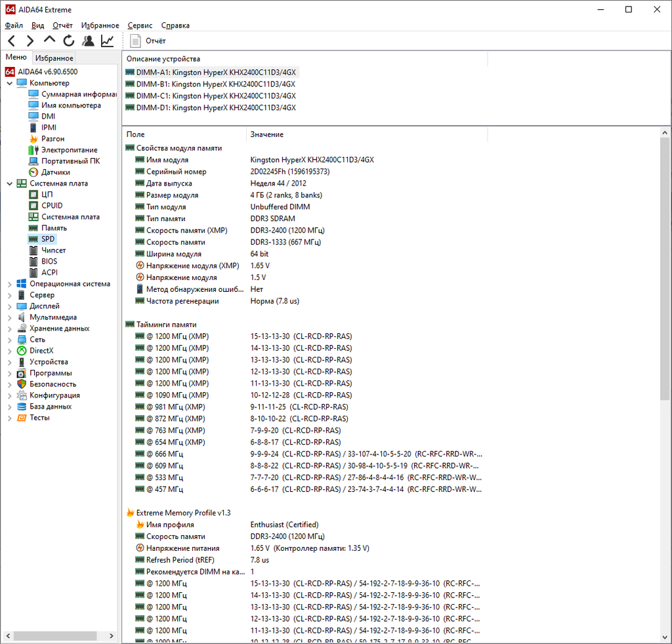This screenshot has width=672, height=644.
Task: Click the Значение column header
Action: [367, 134]
